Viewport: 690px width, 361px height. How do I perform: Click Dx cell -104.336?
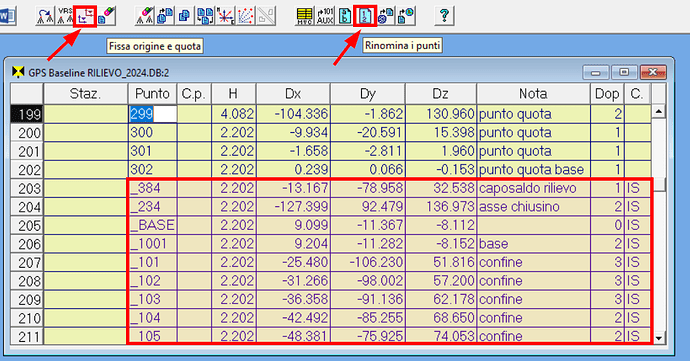click(293, 114)
